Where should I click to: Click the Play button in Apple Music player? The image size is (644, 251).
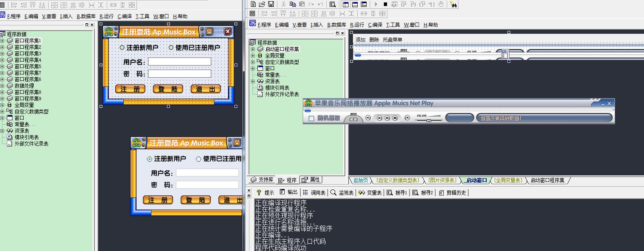tap(379, 118)
